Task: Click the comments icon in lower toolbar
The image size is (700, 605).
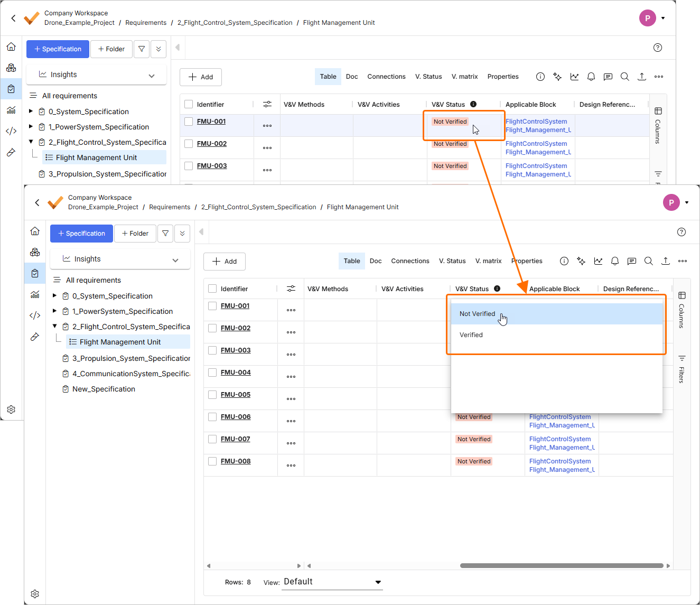Action: point(632,261)
